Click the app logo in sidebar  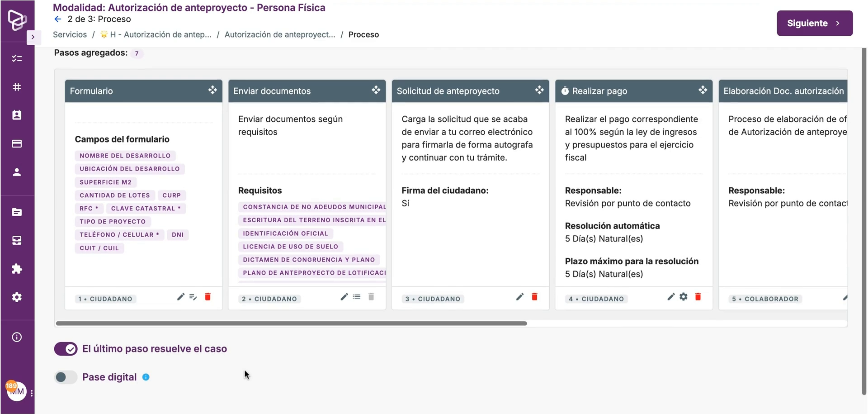click(x=17, y=20)
